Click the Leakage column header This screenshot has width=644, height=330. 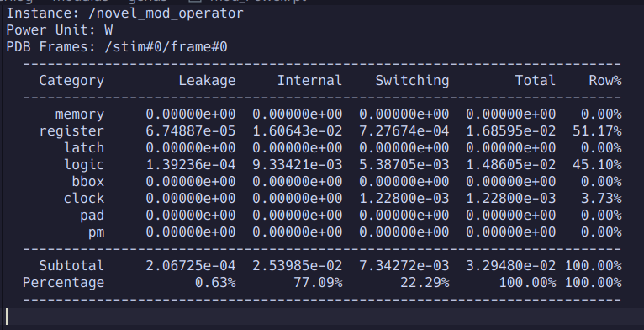[207, 81]
